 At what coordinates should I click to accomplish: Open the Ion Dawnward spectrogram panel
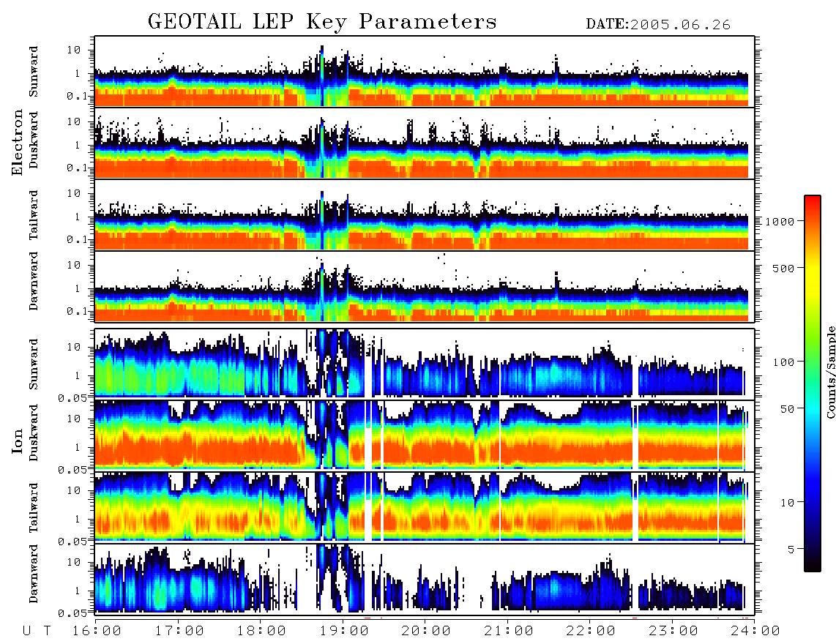(x=425, y=579)
